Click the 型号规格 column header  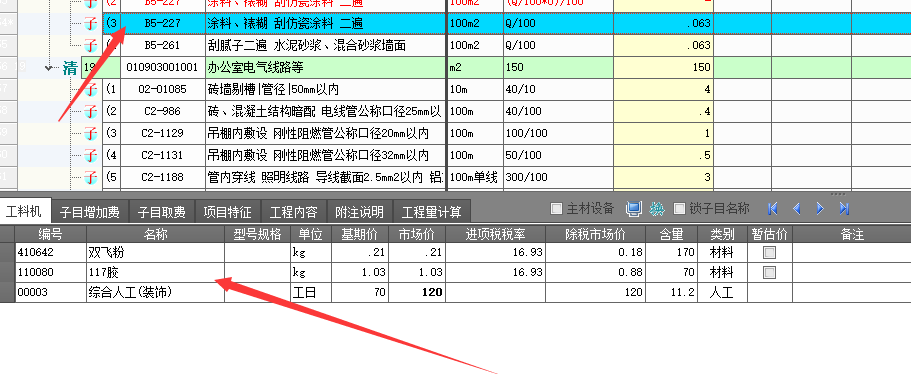(x=257, y=234)
